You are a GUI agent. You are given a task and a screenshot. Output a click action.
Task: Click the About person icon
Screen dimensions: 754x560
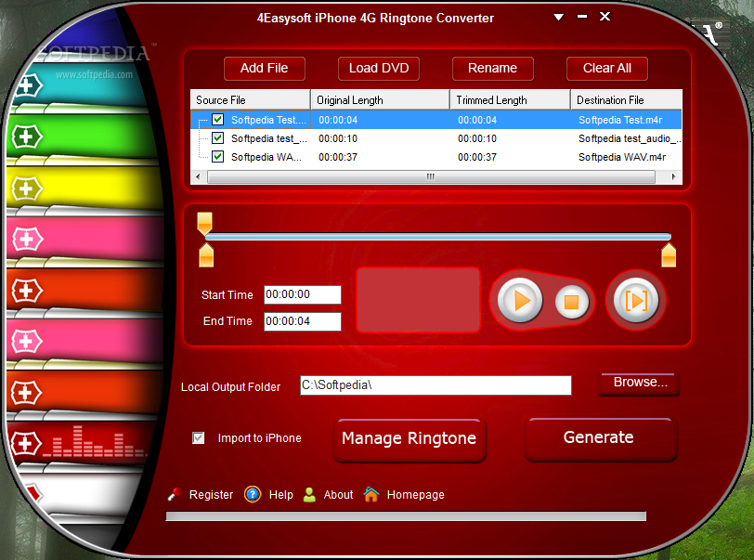click(x=310, y=495)
